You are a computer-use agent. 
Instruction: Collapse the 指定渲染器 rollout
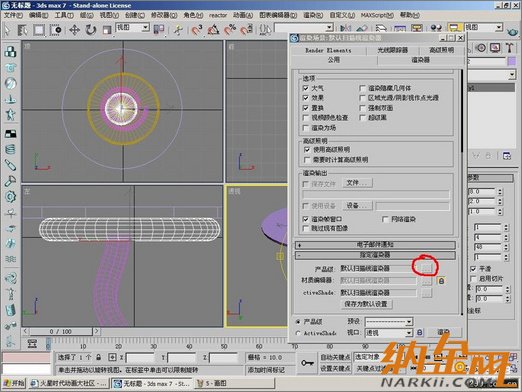(375, 255)
